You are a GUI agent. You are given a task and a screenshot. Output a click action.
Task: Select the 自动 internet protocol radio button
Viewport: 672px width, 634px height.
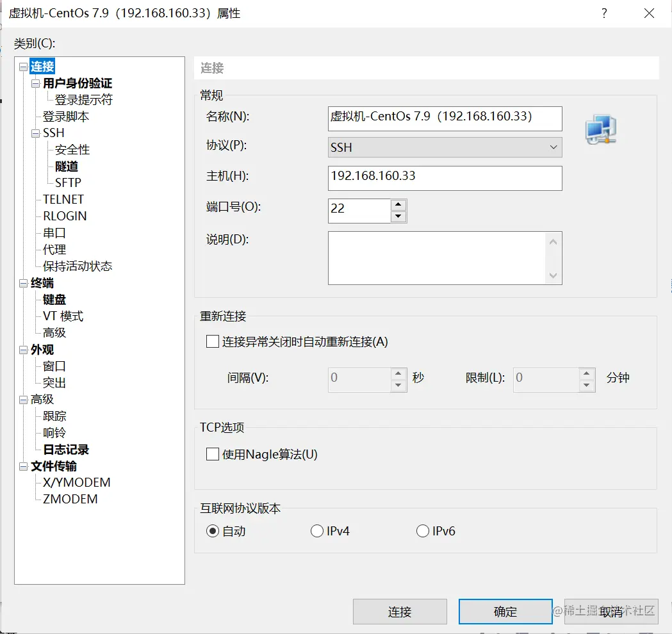tap(213, 531)
